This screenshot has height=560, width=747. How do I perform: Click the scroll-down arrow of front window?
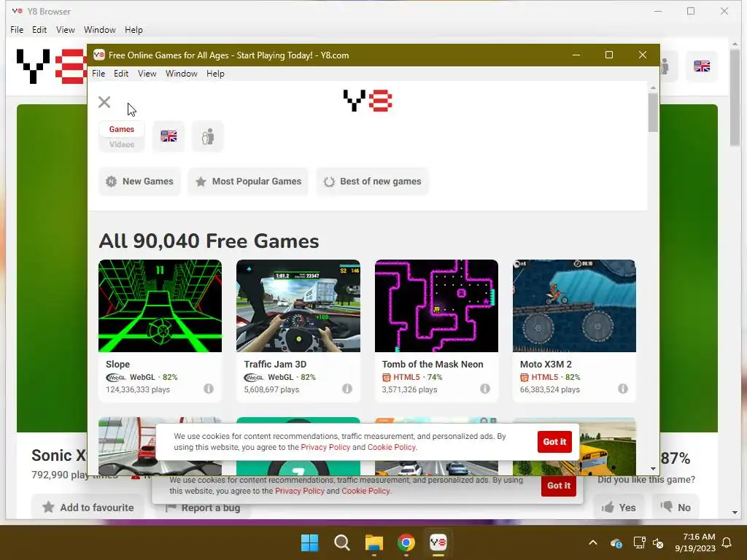tap(653, 469)
